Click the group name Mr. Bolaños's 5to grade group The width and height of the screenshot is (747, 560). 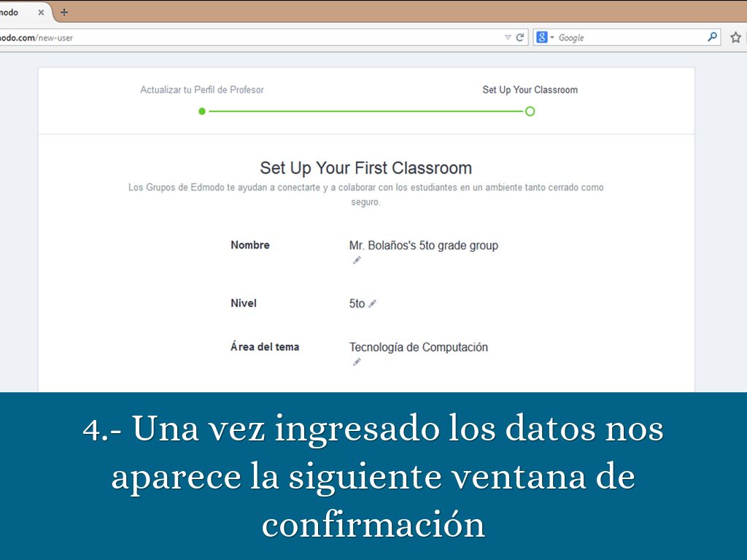(423, 246)
